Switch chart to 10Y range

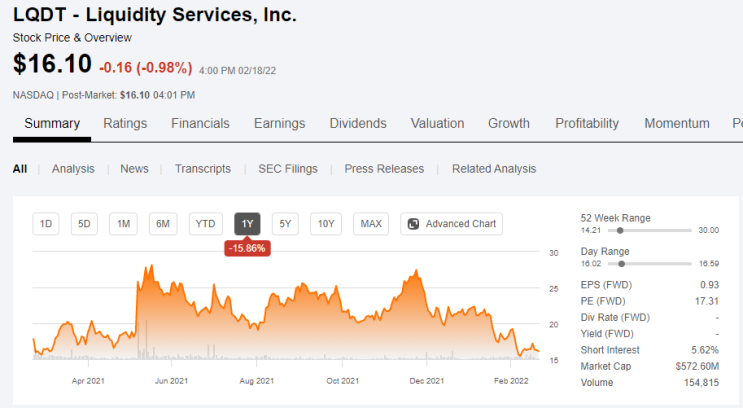pyautogui.click(x=326, y=224)
